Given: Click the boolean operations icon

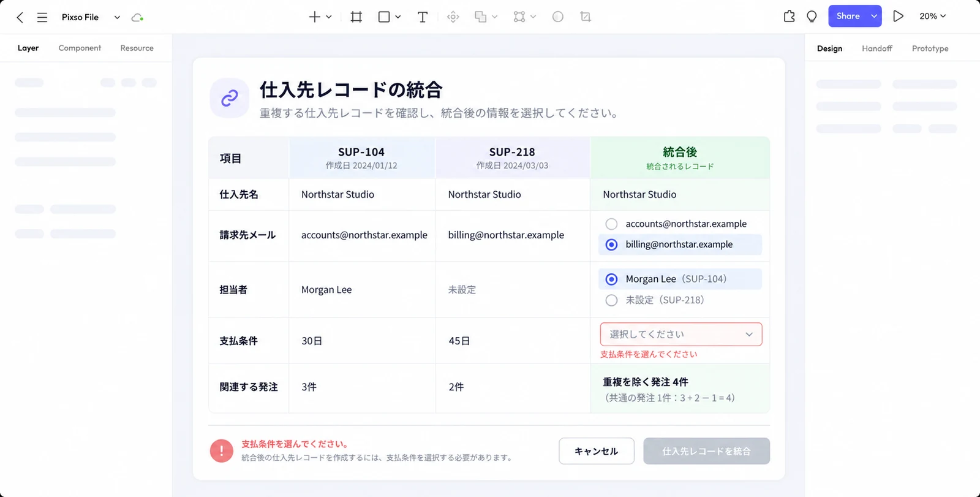Looking at the screenshot, I should pyautogui.click(x=481, y=17).
